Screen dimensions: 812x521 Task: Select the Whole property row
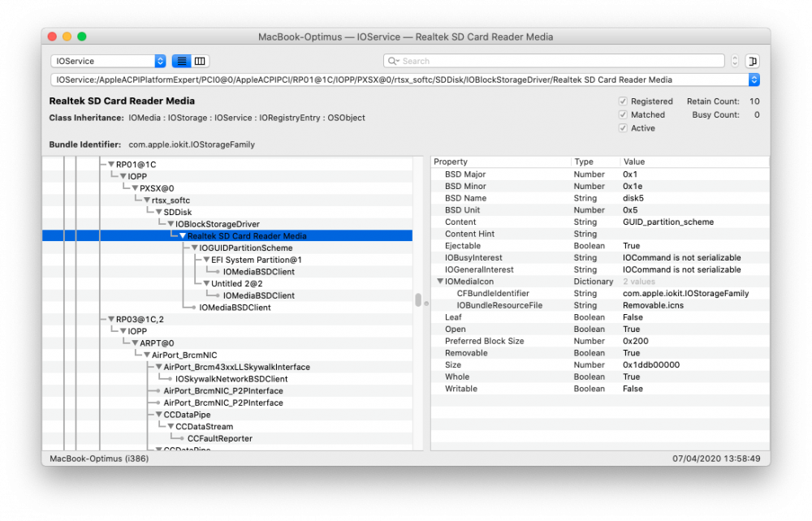pos(600,377)
